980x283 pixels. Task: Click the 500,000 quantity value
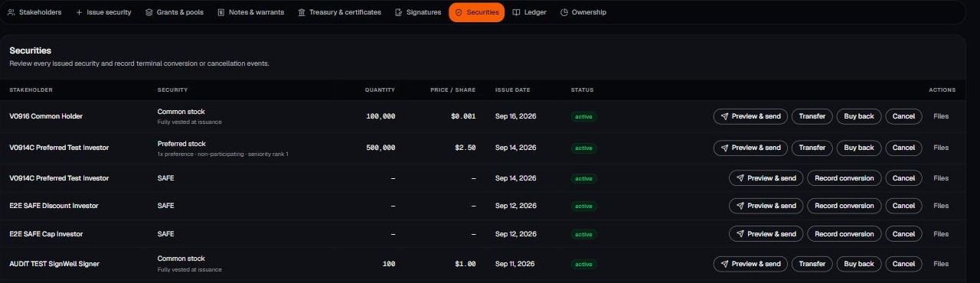381,148
